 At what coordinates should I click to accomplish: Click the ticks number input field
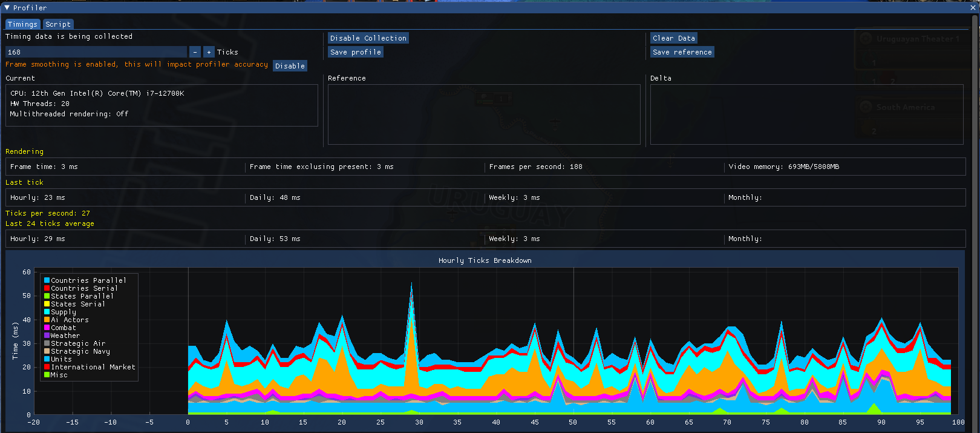[96, 52]
